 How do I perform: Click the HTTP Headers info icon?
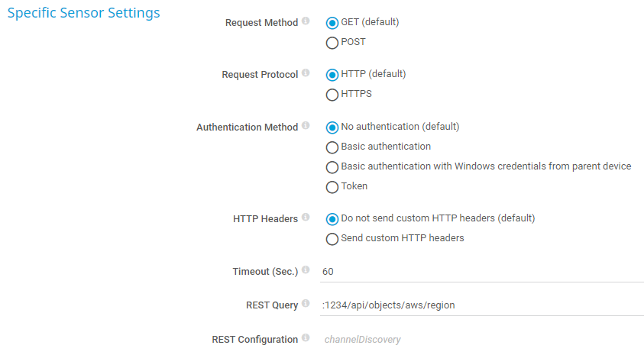tap(306, 218)
